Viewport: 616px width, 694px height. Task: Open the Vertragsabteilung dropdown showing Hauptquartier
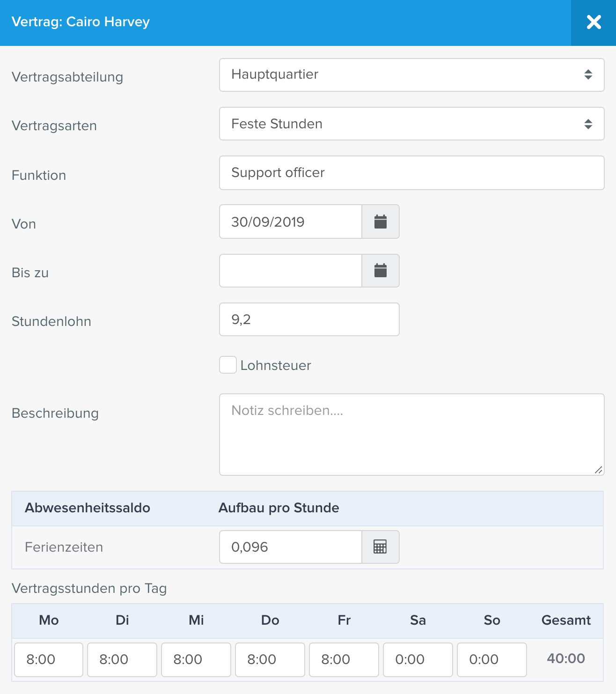412,75
